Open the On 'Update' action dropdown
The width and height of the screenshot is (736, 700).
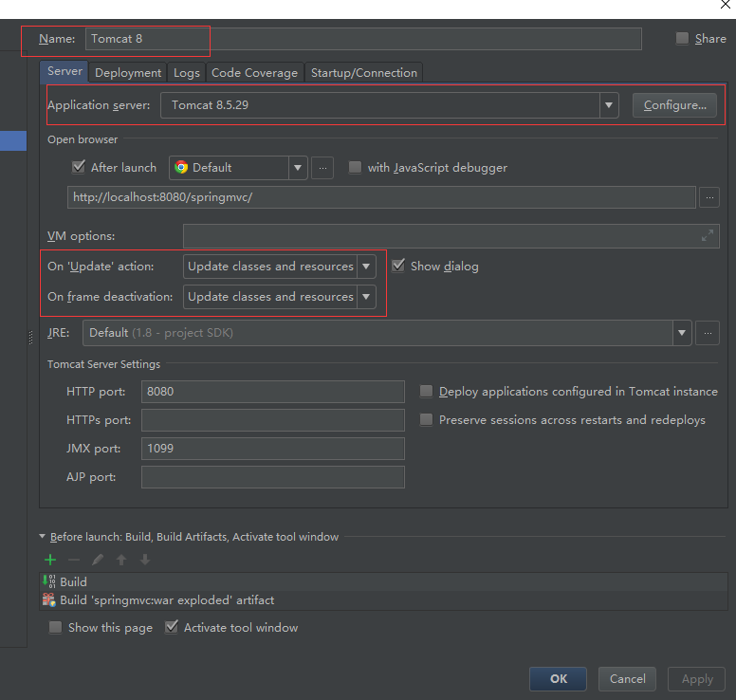click(366, 267)
